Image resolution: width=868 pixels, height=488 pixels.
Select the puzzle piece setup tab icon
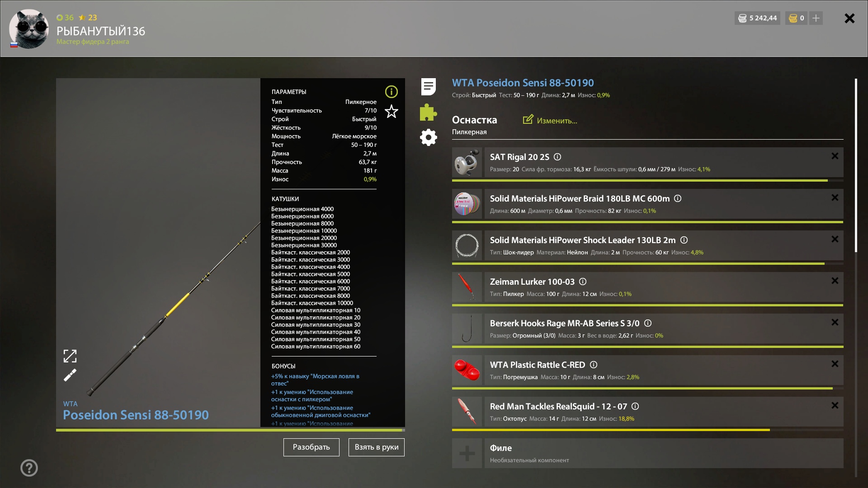428,113
